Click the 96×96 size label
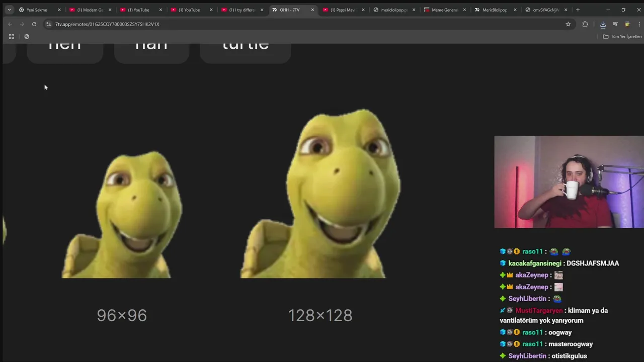Image resolution: width=644 pixels, height=362 pixels. 122,316
